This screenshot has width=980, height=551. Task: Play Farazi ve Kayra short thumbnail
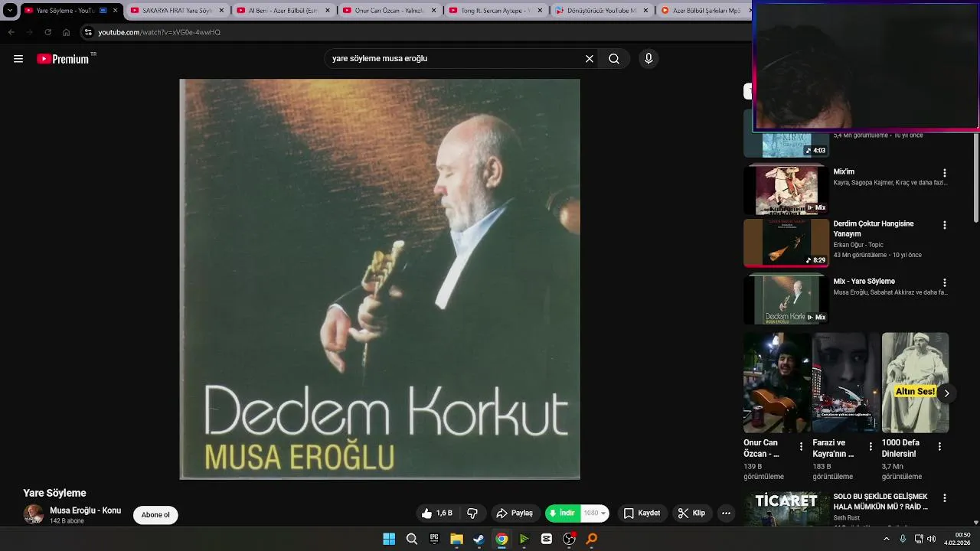point(846,383)
